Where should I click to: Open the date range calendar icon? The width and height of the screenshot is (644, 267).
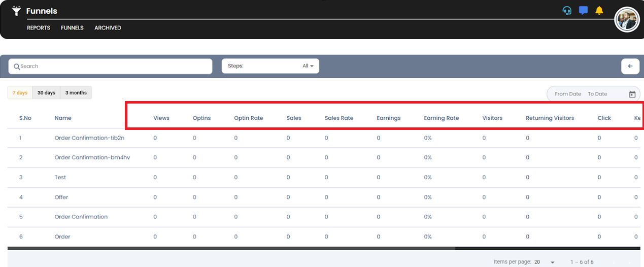point(632,94)
